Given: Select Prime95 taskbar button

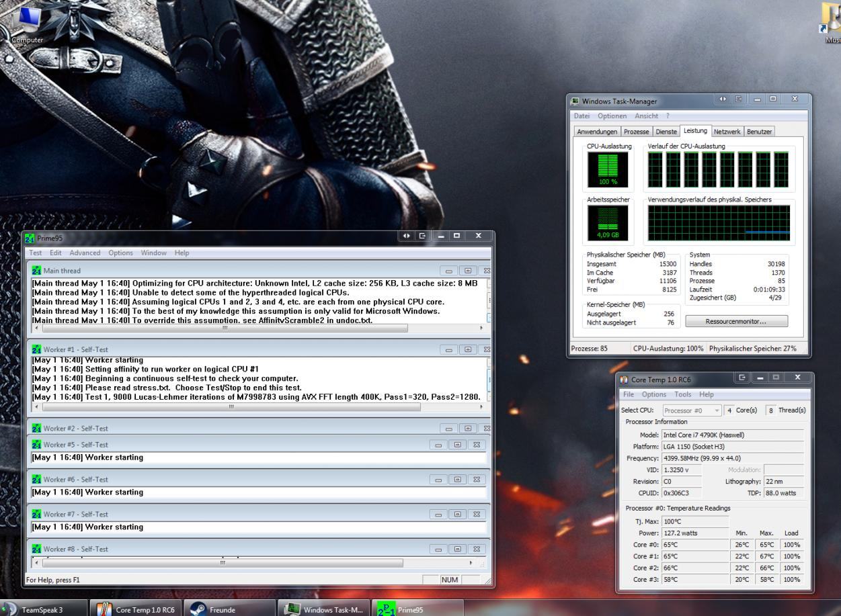Looking at the screenshot, I should pyautogui.click(x=417, y=610).
